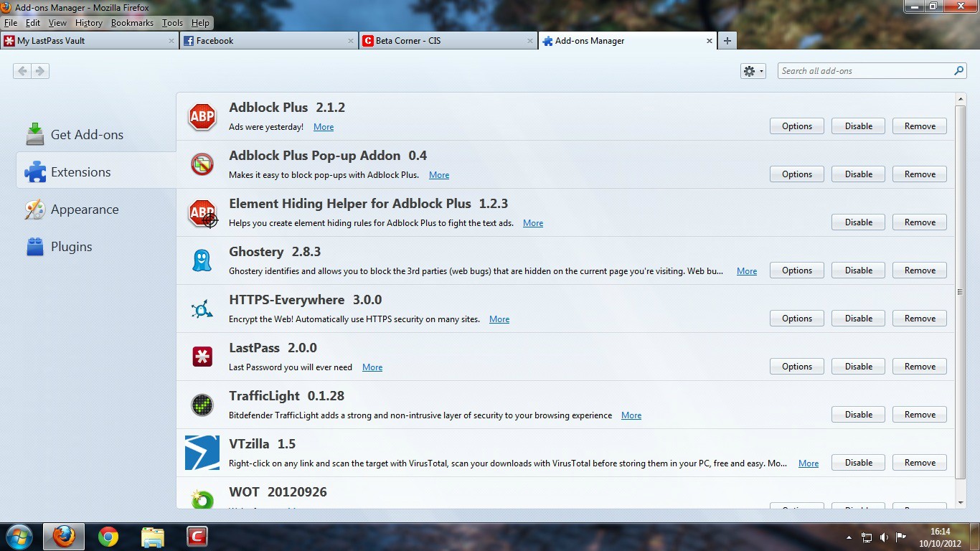Click the LastPass red asterisk icon

202,357
